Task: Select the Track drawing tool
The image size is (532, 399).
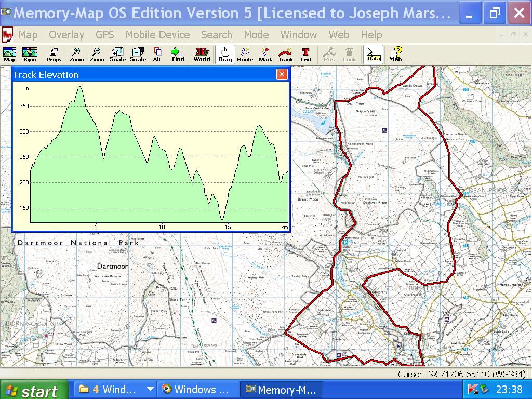Action: click(285, 55)
